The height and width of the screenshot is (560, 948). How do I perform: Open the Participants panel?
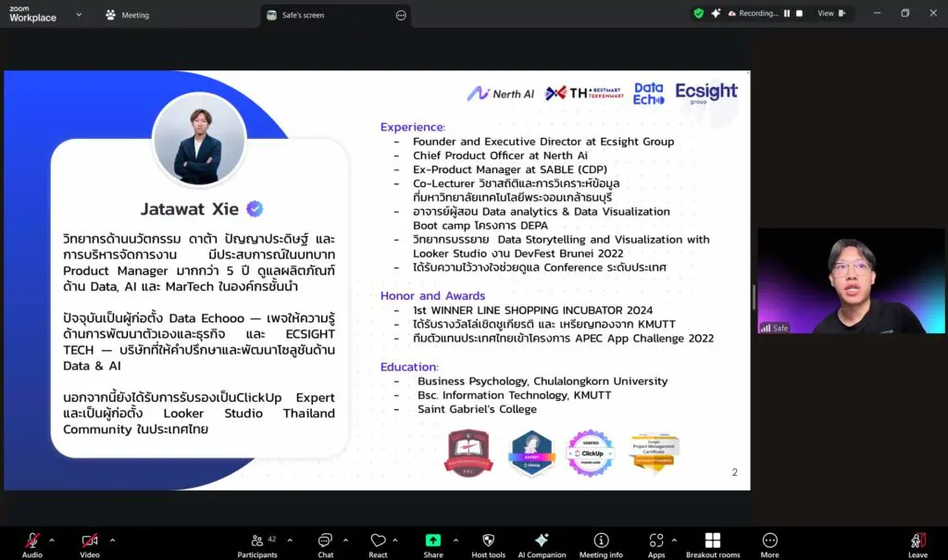point(257,544)
